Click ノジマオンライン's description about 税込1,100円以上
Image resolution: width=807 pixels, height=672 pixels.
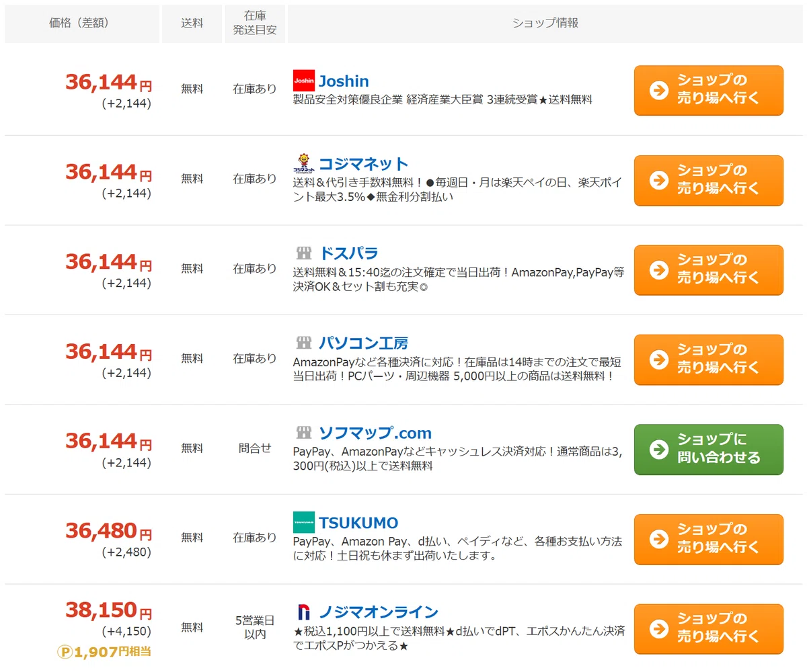point(459,638)
